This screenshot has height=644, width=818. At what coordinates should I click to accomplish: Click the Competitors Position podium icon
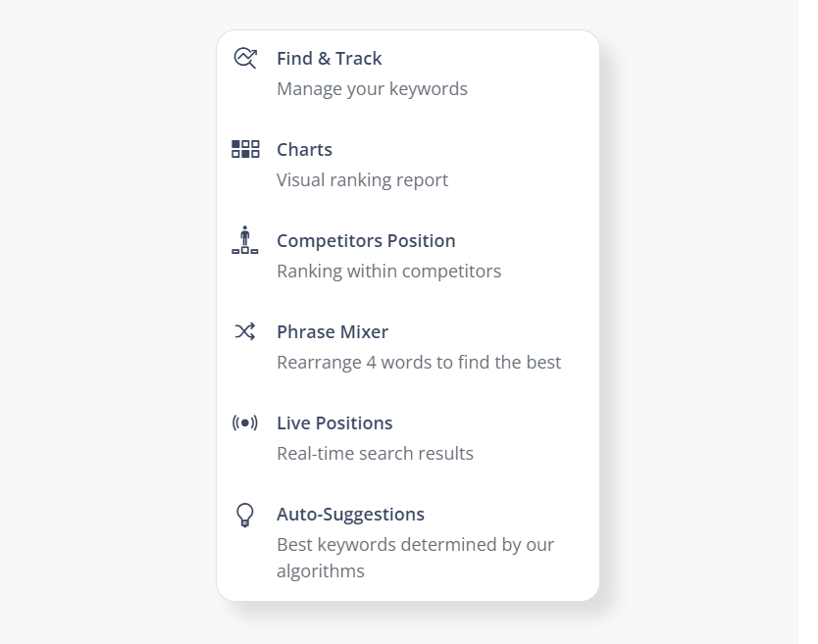click(244, 240)
